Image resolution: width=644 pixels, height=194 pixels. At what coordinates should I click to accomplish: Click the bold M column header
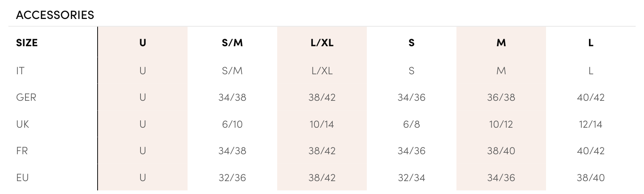pos(501,43)
